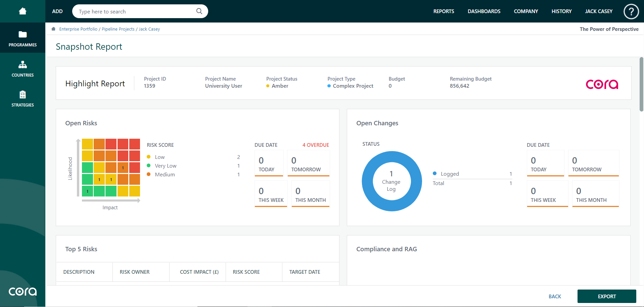This screenshot has width=644, height=307.
Task: Open the DASHBOARDS menu
Action: (484, 11)
